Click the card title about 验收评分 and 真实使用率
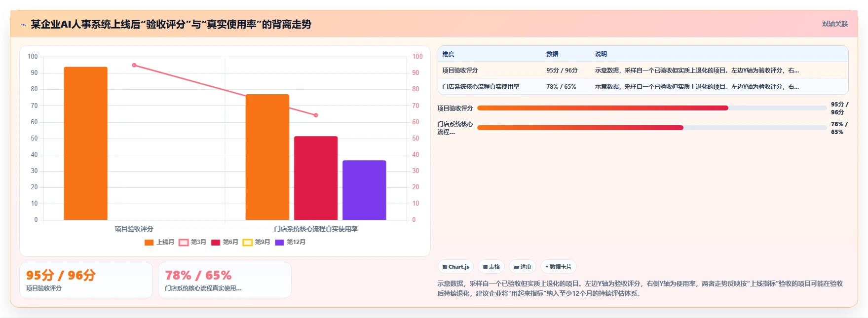The width and height of the screenshot is (868, 318). coord(171,24)
